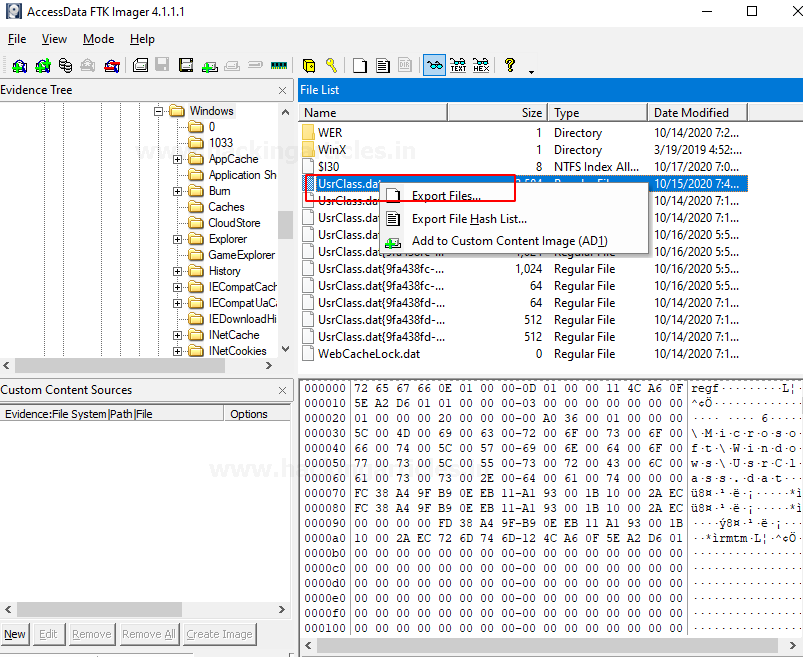Click the Export Logical Image (AD1) icon
This screenshot has width=803, height=657.
186,66
